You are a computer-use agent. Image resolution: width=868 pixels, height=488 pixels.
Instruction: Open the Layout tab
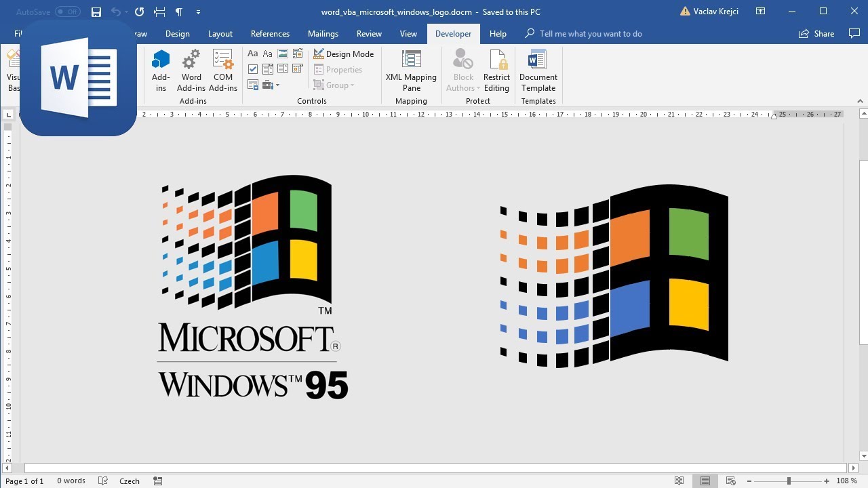(x=220, y=33)
